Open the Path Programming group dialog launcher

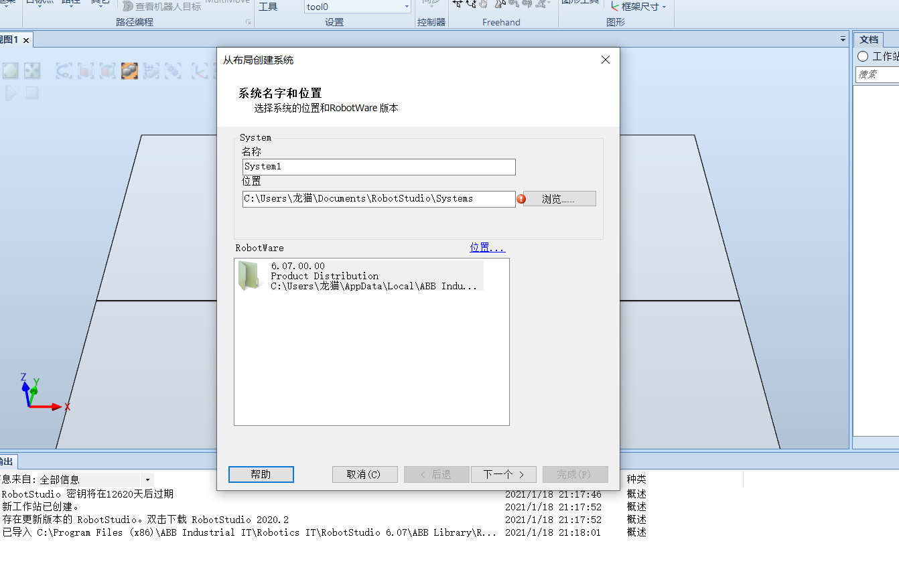pyautogui.click(x=248, y=22)
